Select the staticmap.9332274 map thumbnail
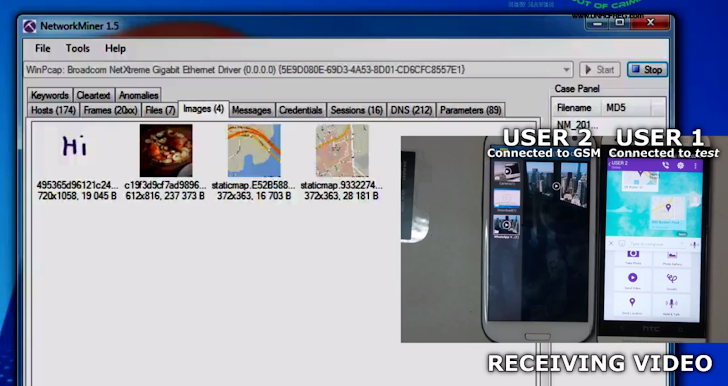Screen dimensions: 728x386 [x=342, y=150]
